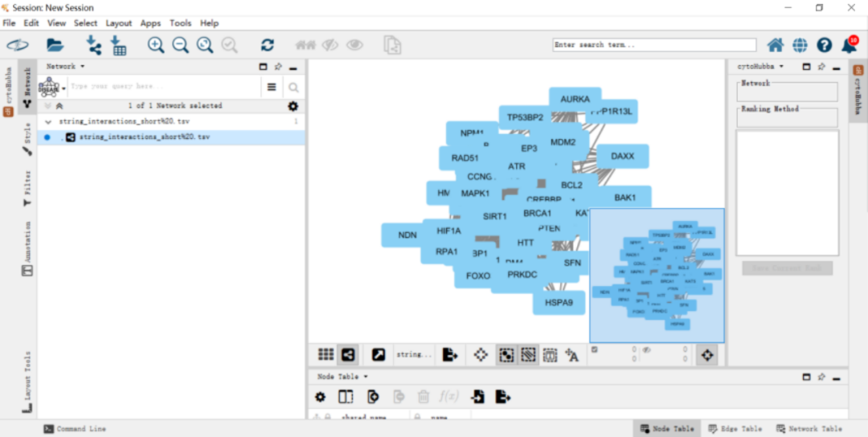The width and height of the screenshot is (868, 437).
Task: Import table icon in Node Table toolbar
Action: pyautogui.click(x=477, y=397)
